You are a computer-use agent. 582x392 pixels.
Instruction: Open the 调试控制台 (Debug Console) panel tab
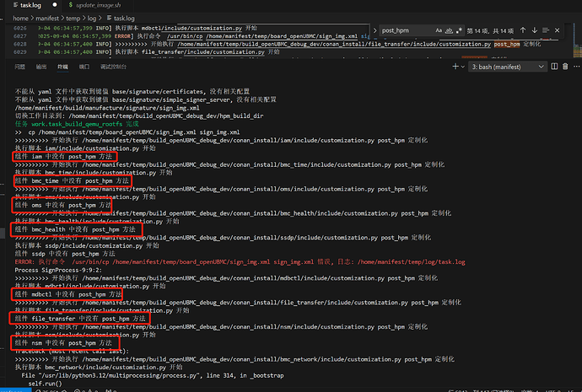pyautogui.click(x=113, y=67)
